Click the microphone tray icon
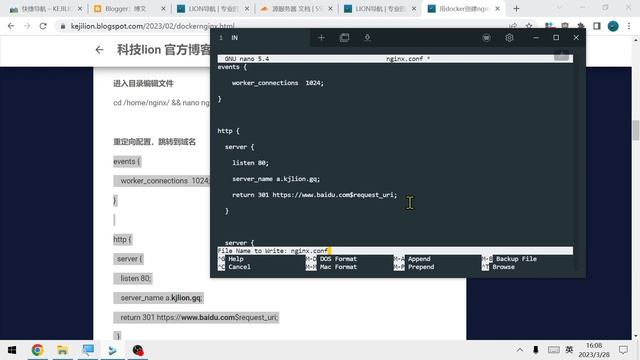The width and height of the screenshot is (640, 360). tap(536, 350)
